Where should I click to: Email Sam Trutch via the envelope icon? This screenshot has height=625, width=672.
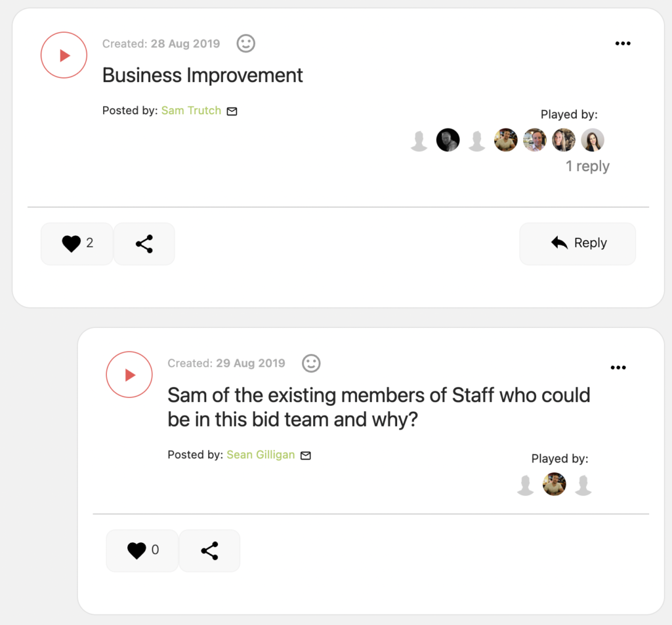[231, 111]
